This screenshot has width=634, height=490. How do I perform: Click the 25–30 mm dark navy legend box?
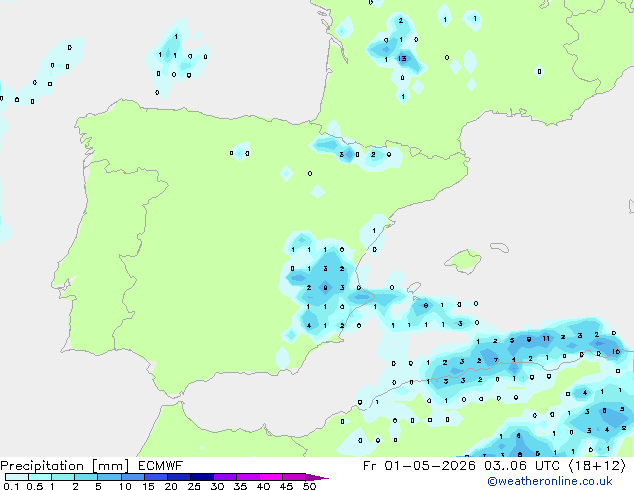point(202,477)
